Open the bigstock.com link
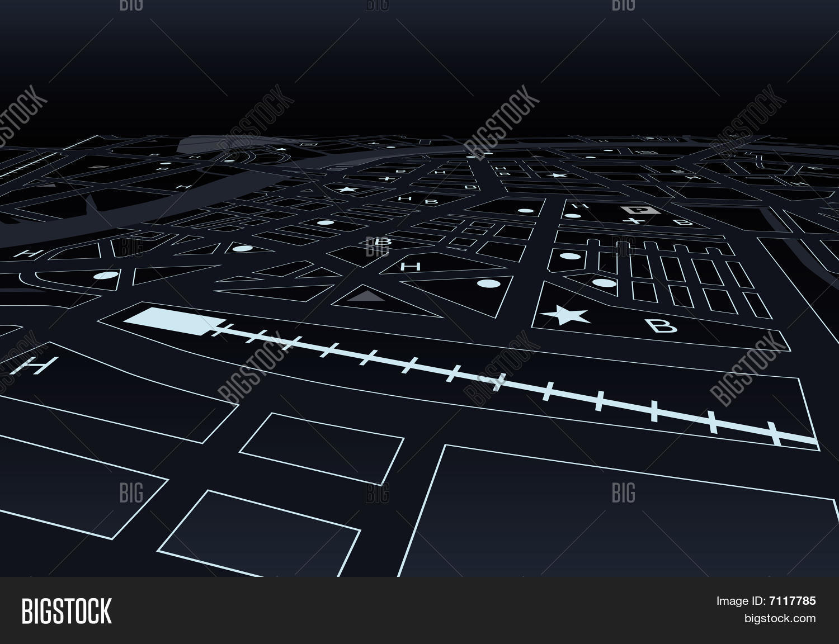839x644 pixels. click(x=779, y=618)
